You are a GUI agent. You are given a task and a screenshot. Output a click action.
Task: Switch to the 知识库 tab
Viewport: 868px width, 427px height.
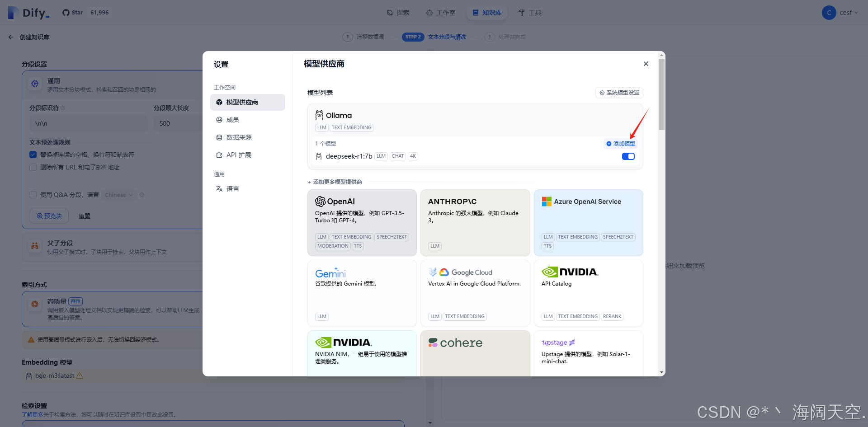487,13
